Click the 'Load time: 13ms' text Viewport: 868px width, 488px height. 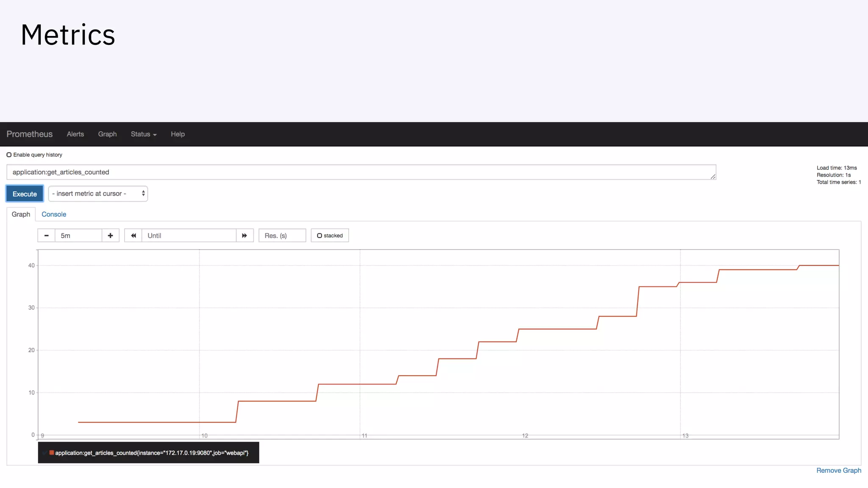[837, 168]
